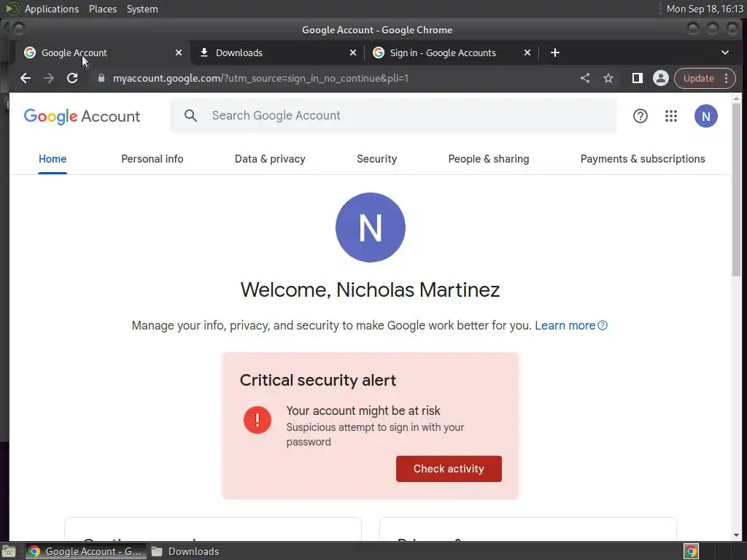The width and height of the screenshot is (747, 560).
Task: Click the MATE menu logo icon
Action: [12, 9]
